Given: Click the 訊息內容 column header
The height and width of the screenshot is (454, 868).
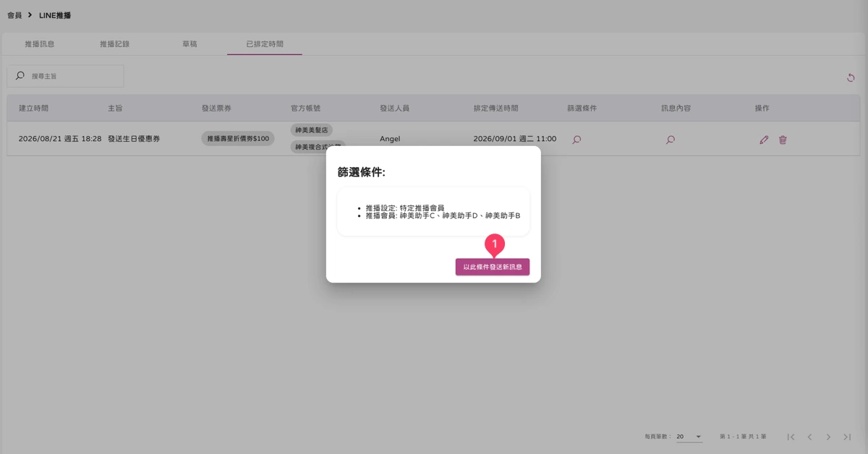Looking at the screenshot, I should (676, 108).
